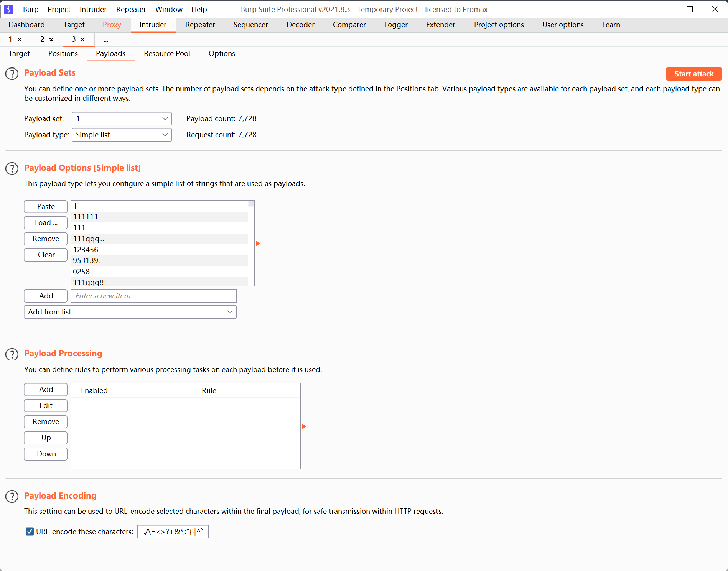Switch to the main Target tab
The width and height of the screenshot is (728, 571).
click(74, 25)
